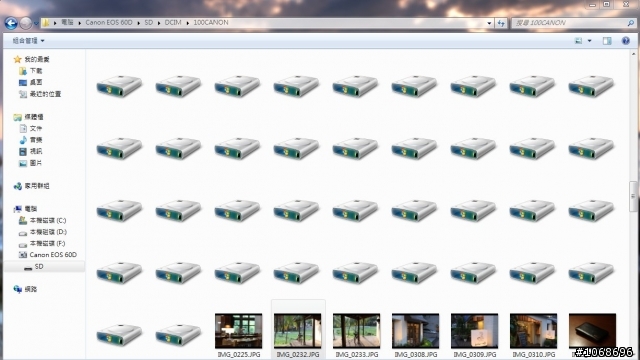Click the homegroup icon beside 家用群組
Screen dimensions: 640x360
point(17,186)
